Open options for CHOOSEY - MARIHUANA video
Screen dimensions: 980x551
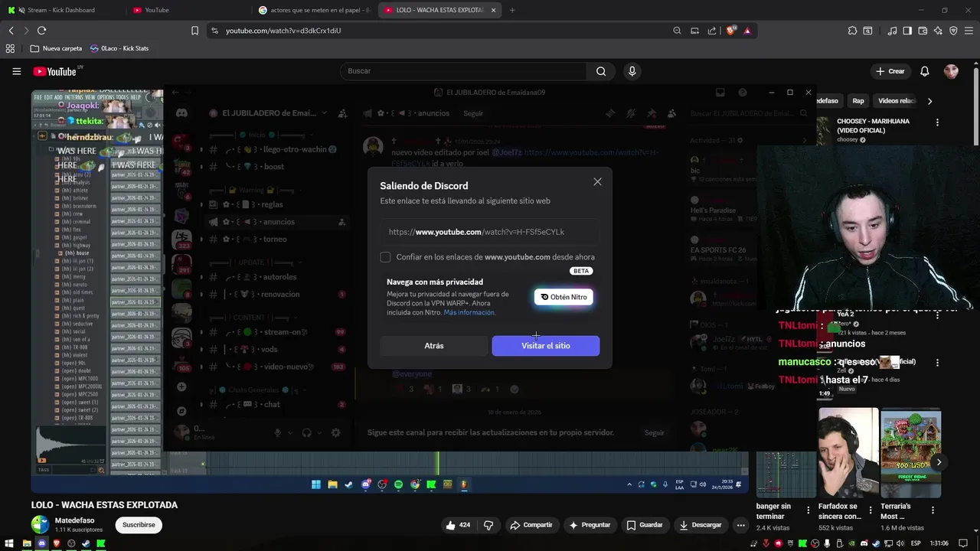(x=937, y=122)
